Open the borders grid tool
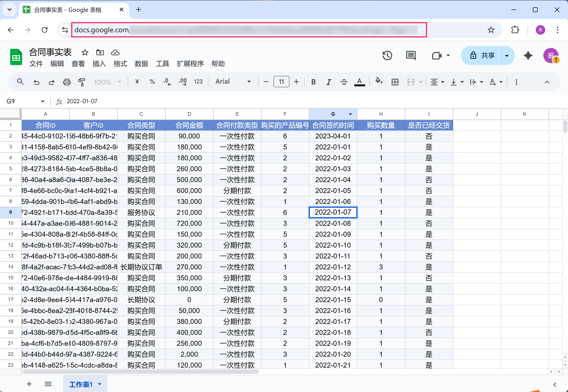 (x=395, y=82)
